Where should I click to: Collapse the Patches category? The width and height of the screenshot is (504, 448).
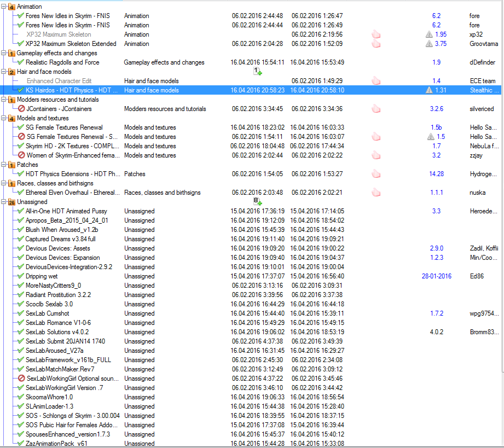(3, 165)
